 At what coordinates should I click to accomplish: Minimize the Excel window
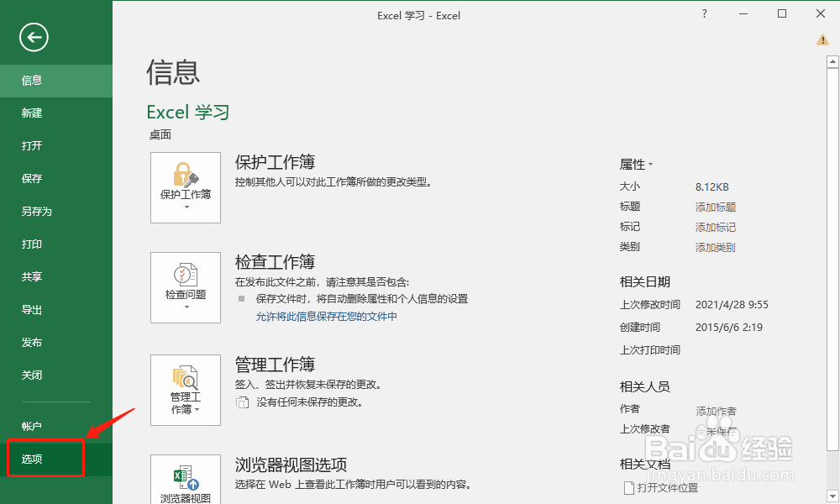(743, 14)
